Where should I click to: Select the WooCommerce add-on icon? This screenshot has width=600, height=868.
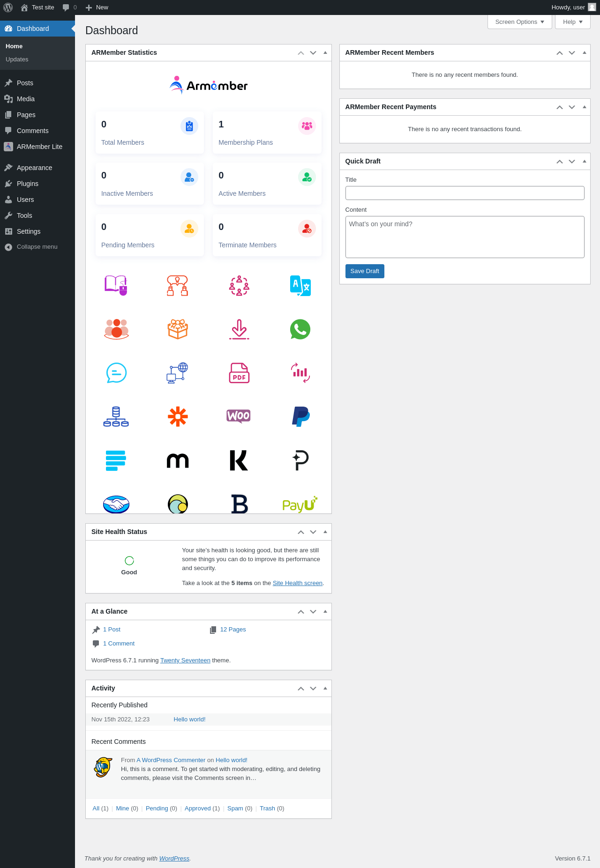pyautogui.click(x=239, y=416)
